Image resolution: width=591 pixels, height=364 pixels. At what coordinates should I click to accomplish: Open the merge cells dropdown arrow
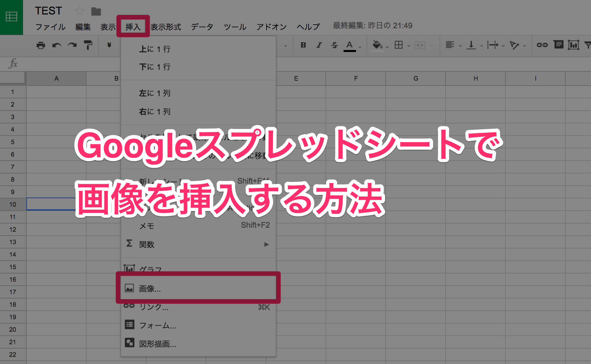432,46
